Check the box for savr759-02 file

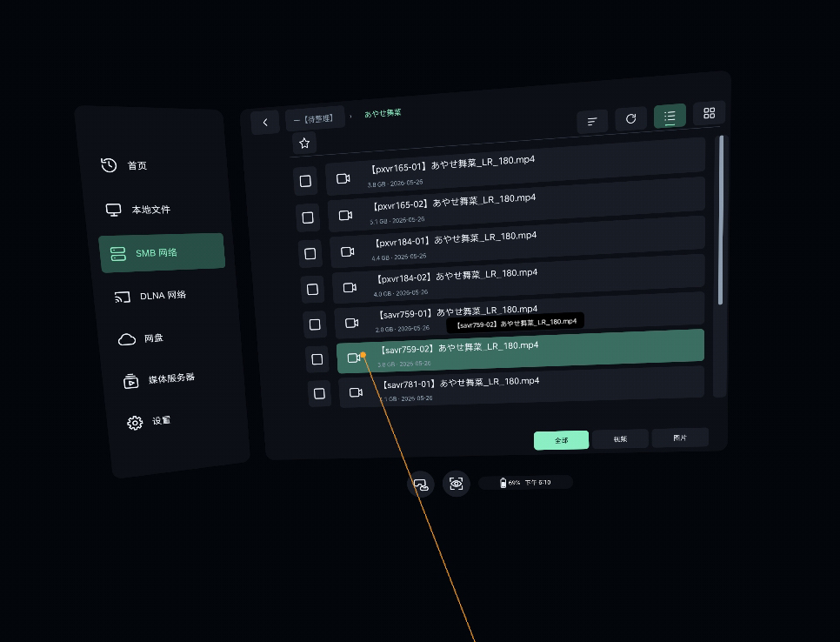click(317, 359)
